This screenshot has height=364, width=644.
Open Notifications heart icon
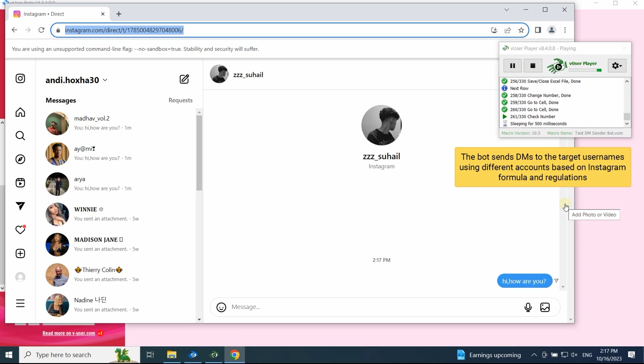[20, 230]
